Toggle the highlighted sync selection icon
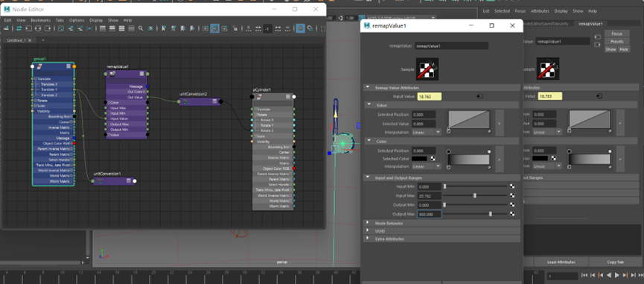The width and height of the screenshot is (644, 284). tap(215, 28)
